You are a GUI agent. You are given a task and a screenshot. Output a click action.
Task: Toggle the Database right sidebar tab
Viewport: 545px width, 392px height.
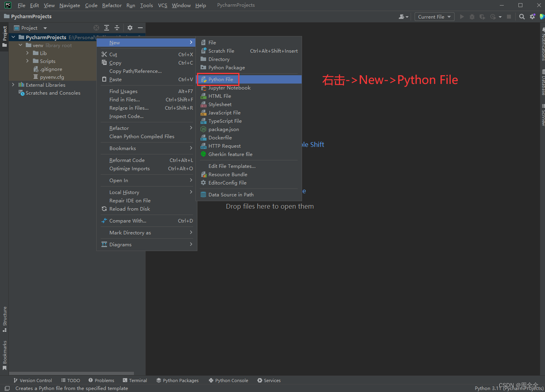click(x=543, y=82)
